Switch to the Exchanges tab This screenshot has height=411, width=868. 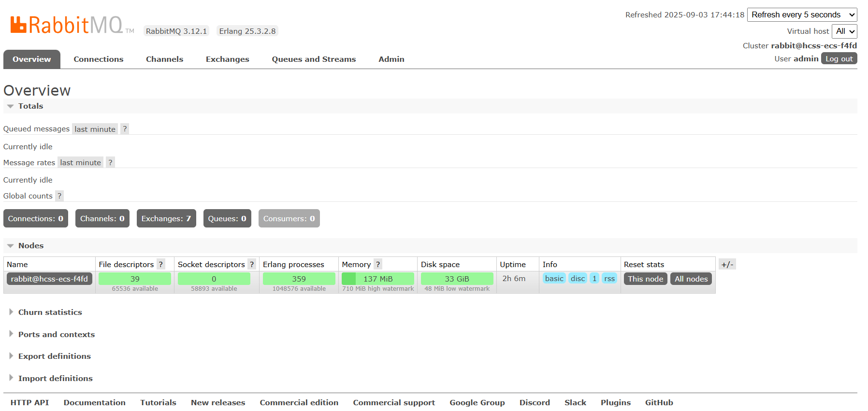pyautogui.click(x=228, y=59)
